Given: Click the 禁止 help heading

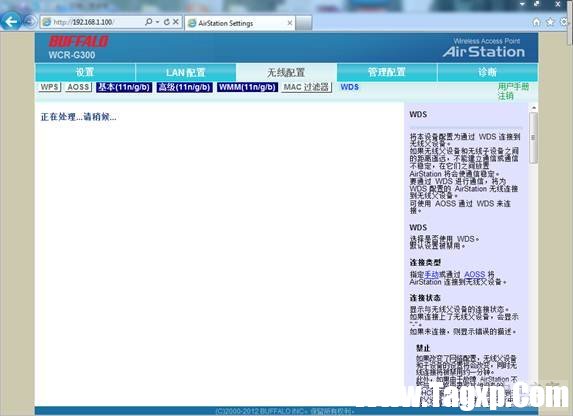Looking at the screenshot, I should click(423, 348).
